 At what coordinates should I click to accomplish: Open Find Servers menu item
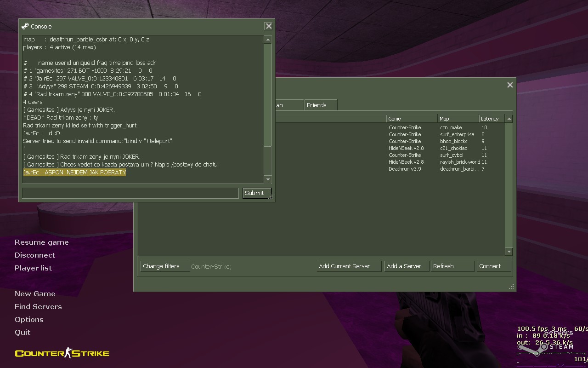point(38,307)
